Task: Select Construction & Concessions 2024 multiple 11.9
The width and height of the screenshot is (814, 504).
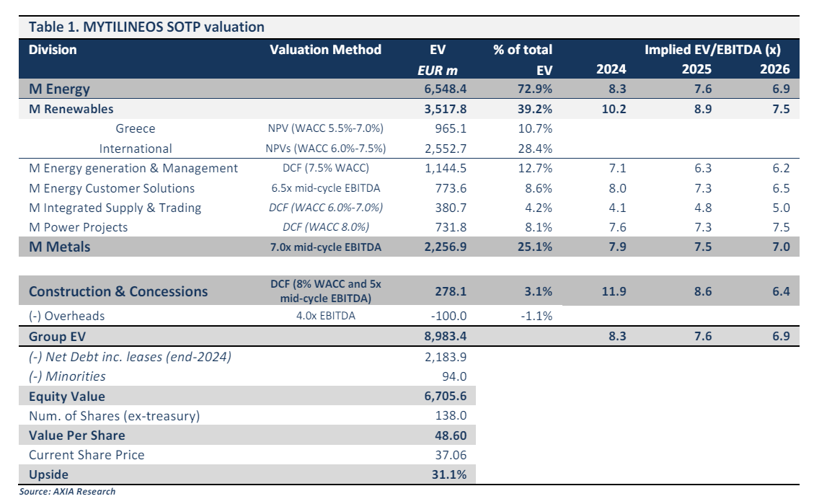Action: [614, 291]
